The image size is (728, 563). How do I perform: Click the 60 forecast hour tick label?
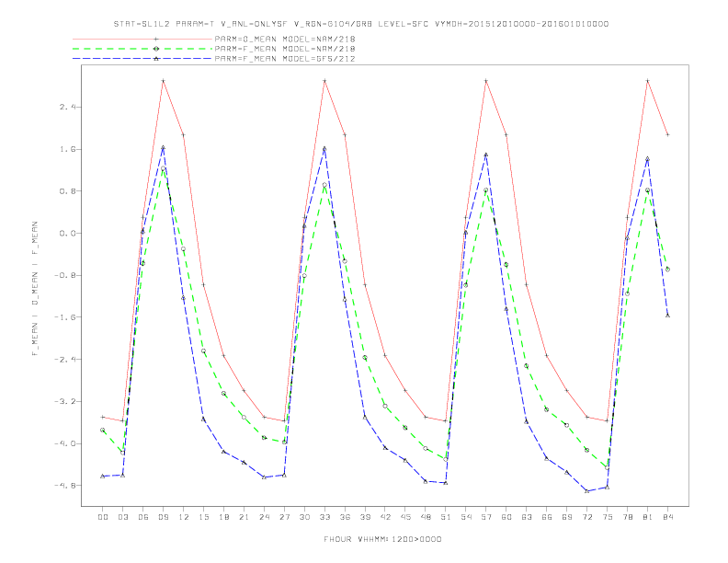coord(506,517)
